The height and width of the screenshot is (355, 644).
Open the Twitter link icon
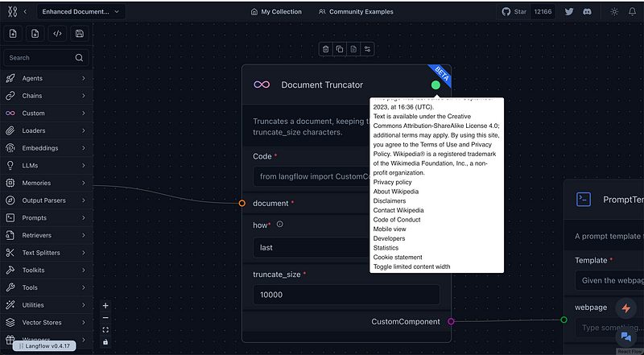point(569,12)
